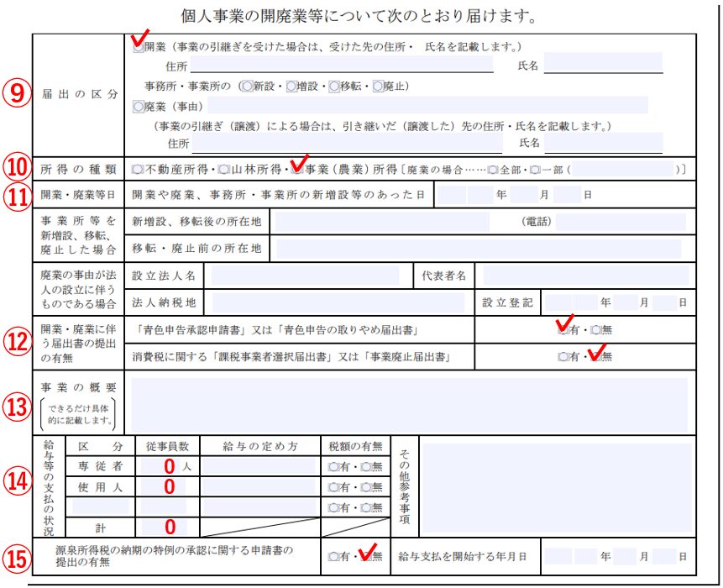This screenshot has height=588, width=723.
Task: Click the 法人納税地 input field
Action: point(338,302)
